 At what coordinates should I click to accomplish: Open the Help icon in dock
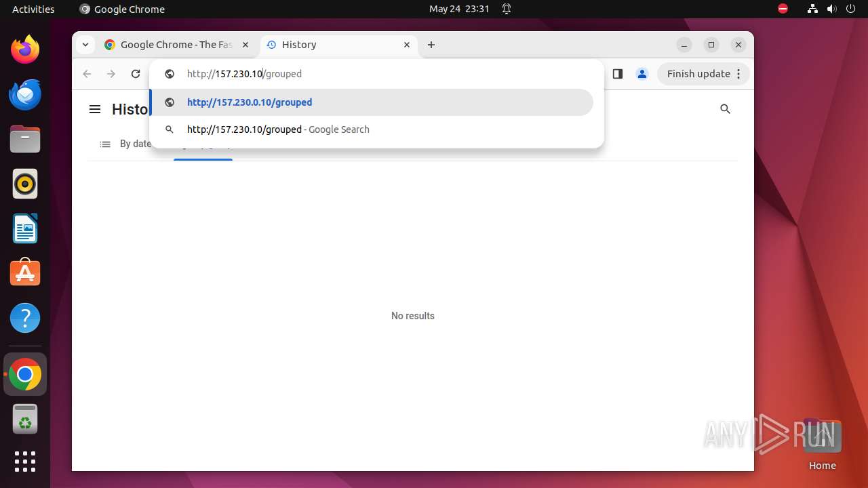tap(25, 318)
